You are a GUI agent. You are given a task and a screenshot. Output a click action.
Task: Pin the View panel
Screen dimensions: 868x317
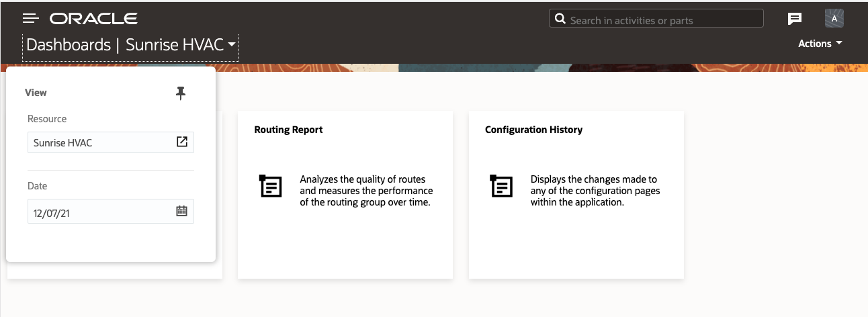click(180, 93)
